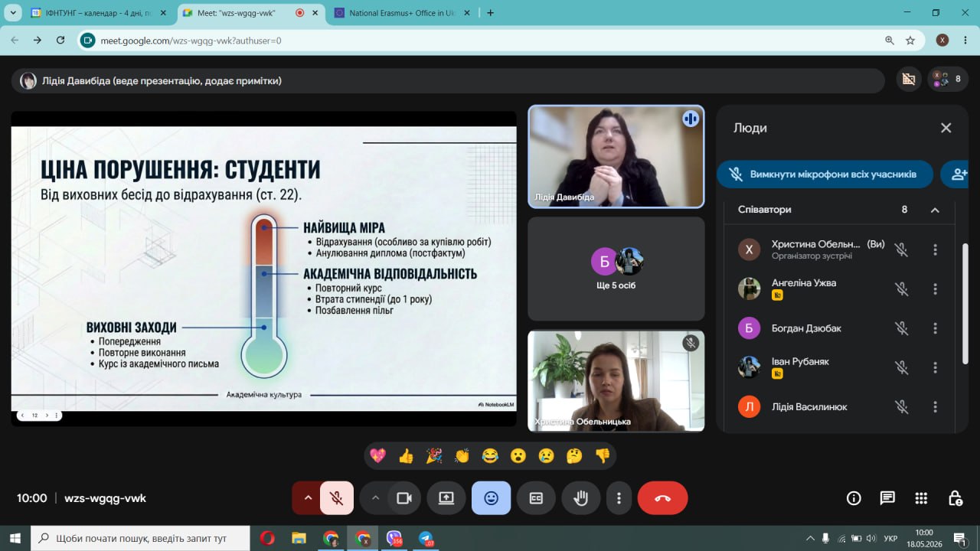This screenshot has width=980, height=551.
Task: Raise your hand
Action: (x=581, y=498)
